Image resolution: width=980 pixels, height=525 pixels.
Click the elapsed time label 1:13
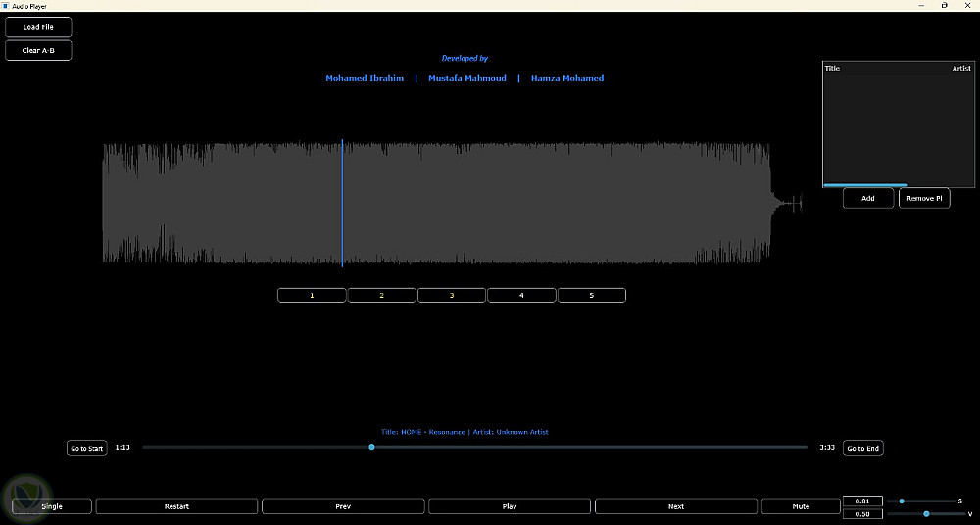pos(122,448)
